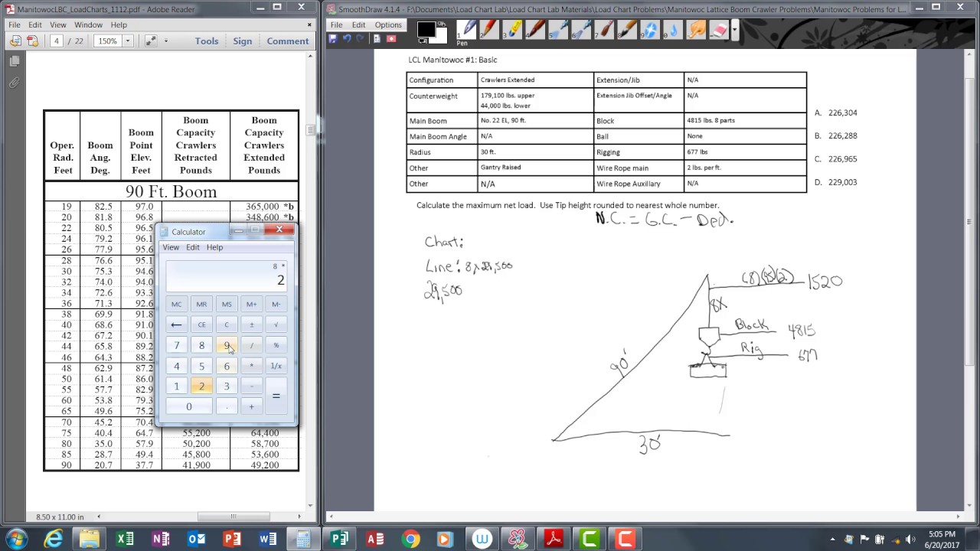Save the drawing in SmoothDraw
This screenshot has width=980, height=551.
[333, 38]
